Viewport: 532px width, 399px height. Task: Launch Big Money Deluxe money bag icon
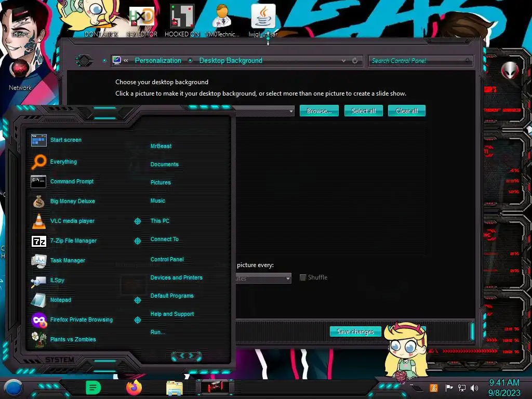(x=38, y=201)
